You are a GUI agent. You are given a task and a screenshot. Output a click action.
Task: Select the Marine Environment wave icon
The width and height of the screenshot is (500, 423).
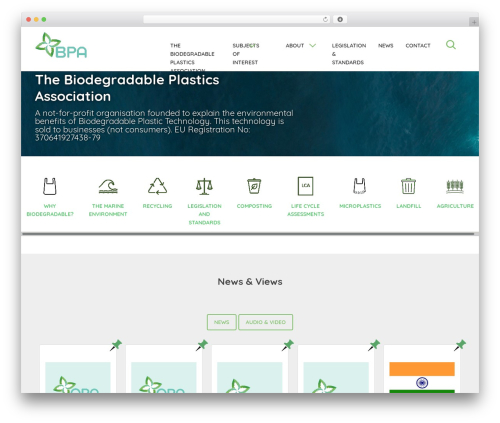coord(108,186)
